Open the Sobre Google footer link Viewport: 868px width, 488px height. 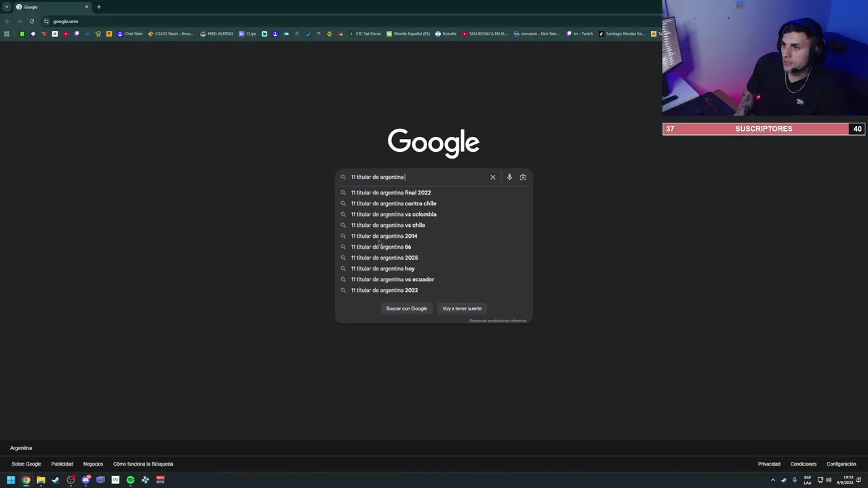click(26, 464)
